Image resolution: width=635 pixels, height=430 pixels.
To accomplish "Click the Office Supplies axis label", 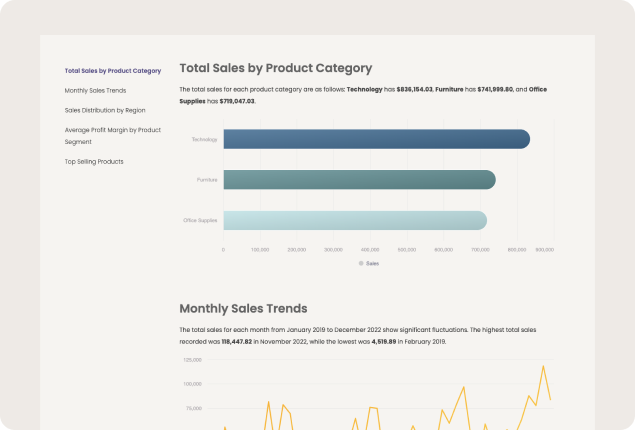I will (200, 220).
